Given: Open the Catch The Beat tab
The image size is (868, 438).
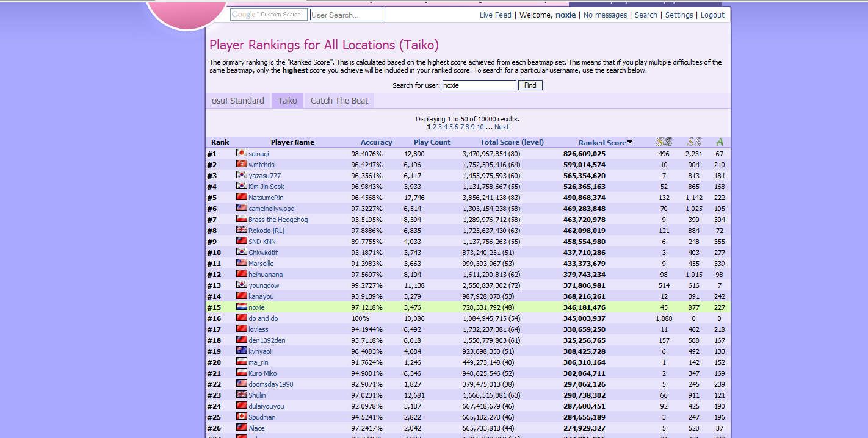Looking at the screenshot, I should coord(339,101).
